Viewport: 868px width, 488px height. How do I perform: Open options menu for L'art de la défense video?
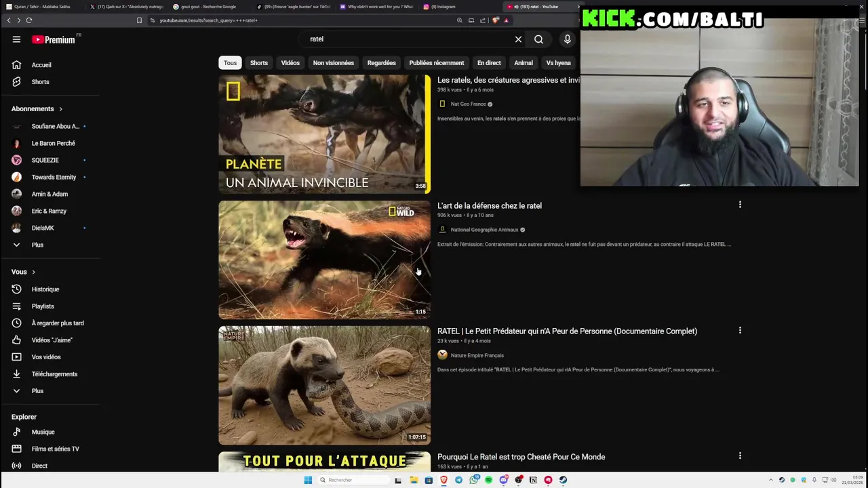pos(740,205)
